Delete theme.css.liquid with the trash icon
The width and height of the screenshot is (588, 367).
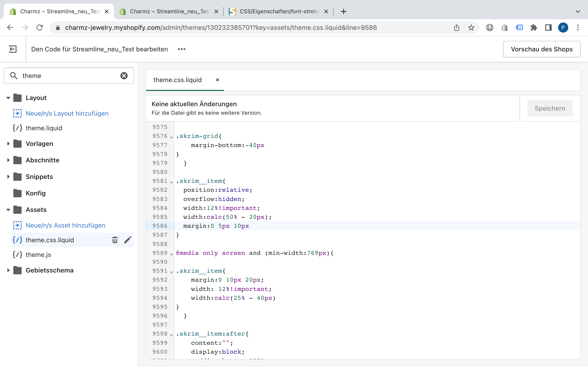115,240
